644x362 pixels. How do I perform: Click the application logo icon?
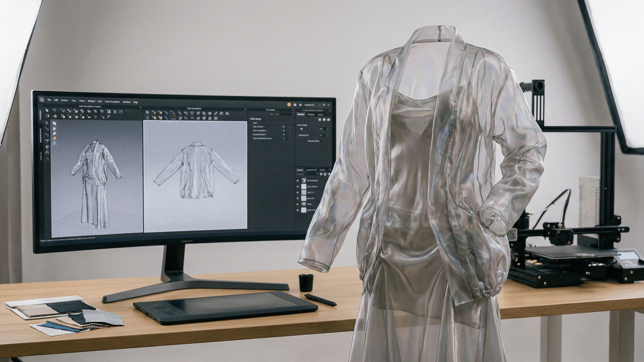(x=41, y=99)
